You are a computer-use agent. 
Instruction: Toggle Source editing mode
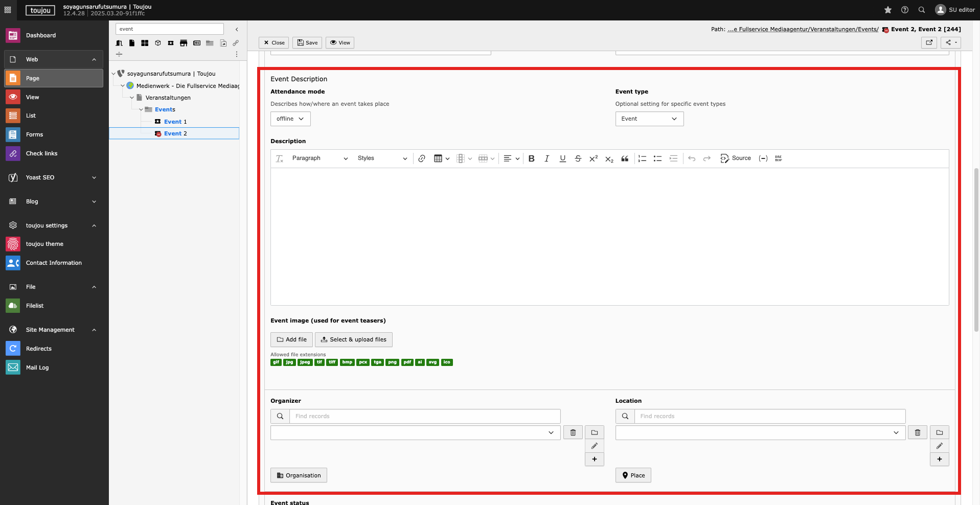(736, 158)
